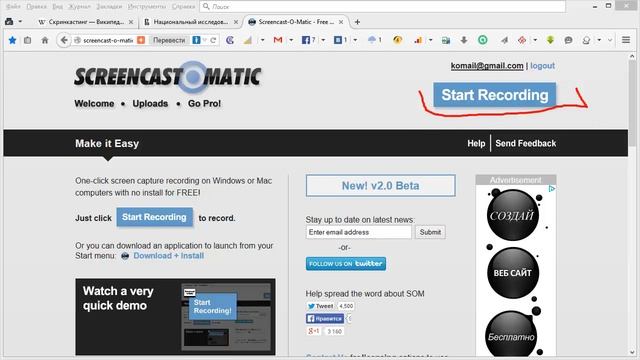This screenshot has width=640, height=360.
Task: Close the Screencast-O-Matic tab
Action: tap(341, 22)
